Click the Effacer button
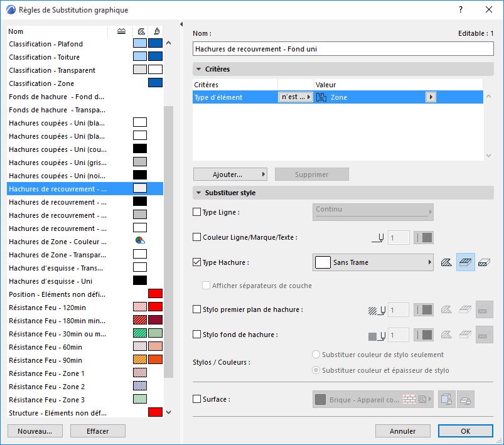 (98, 431)
